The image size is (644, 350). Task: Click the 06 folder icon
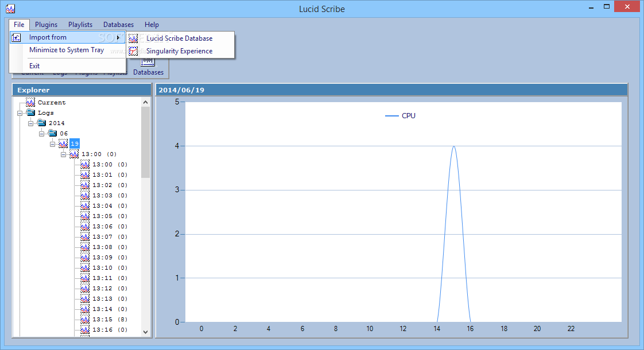(x=53, y=133)
